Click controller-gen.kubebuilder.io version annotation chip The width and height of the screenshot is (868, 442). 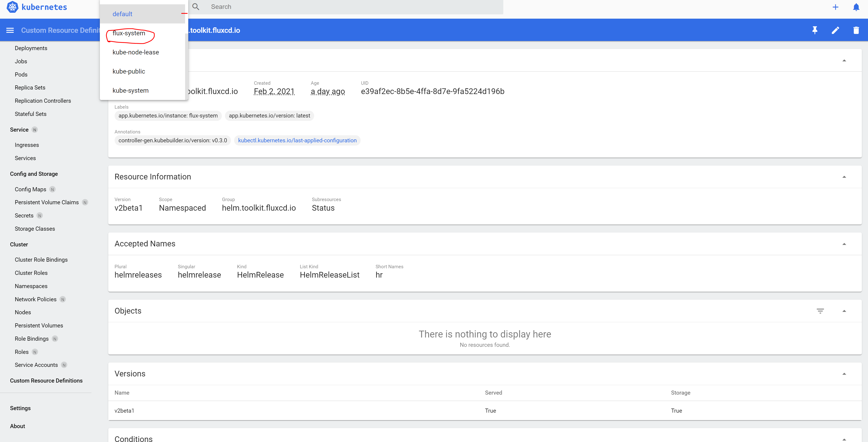tap(173, 140)
